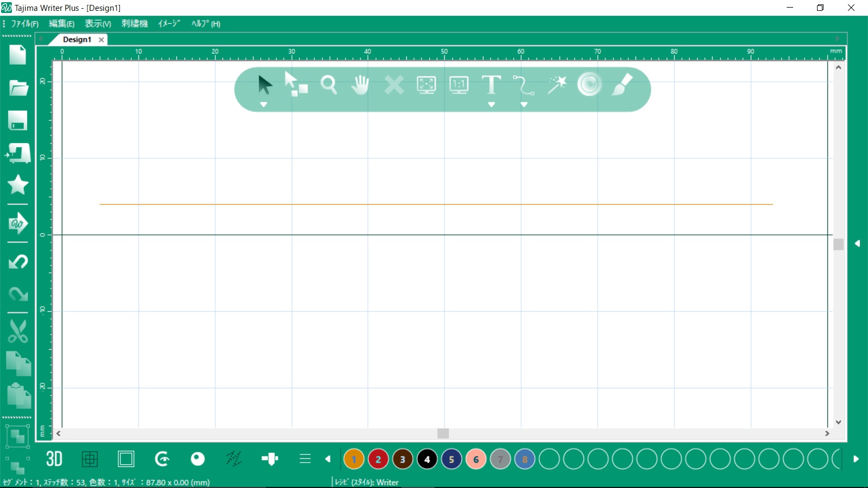The width and height of the screenshot is (868, 488).
Task: Paste from clipboard icon in left sidebar
Action: point(18,396)
